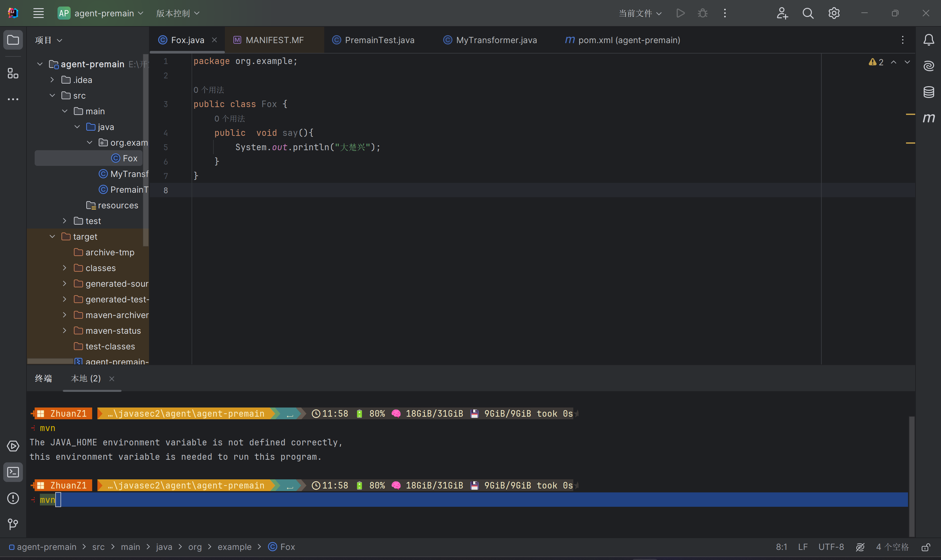Open the Database tool window
This screenshot has width=941, height=560.
(929, 92)
